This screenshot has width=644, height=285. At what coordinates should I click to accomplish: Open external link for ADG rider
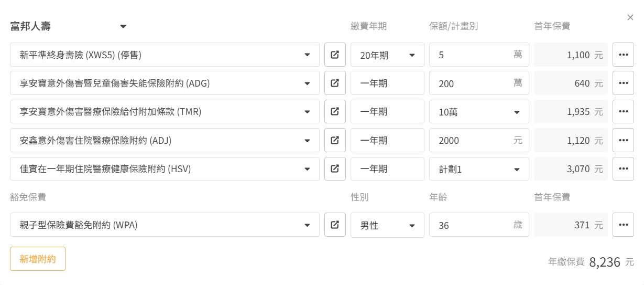tap(335, 83)
